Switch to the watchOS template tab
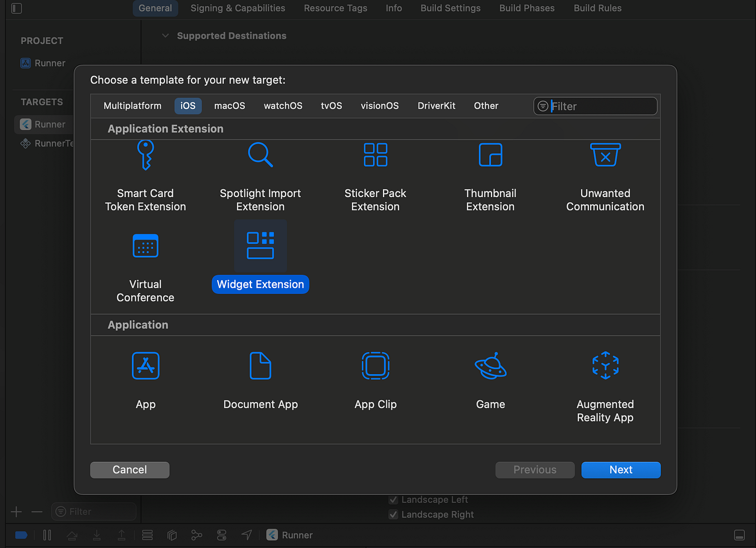The width and height of the screenshot is (756, 548). 283,105
